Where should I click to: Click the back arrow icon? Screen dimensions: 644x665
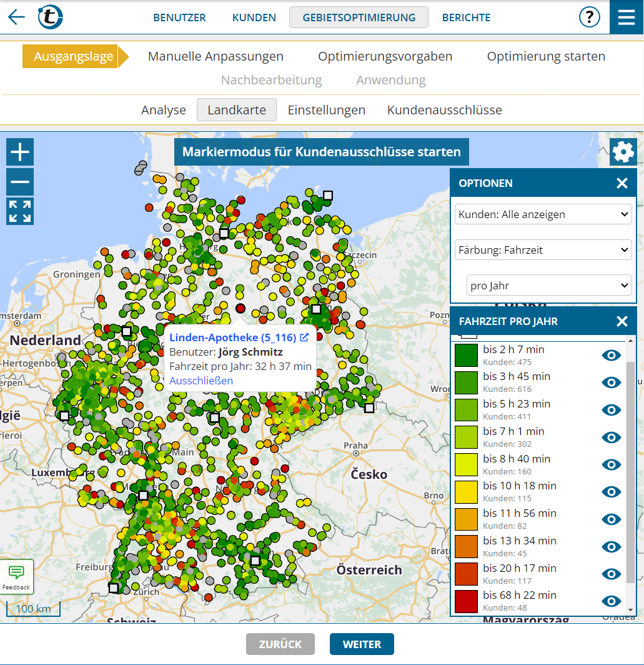pyautogui.click(x=16, y=17)
